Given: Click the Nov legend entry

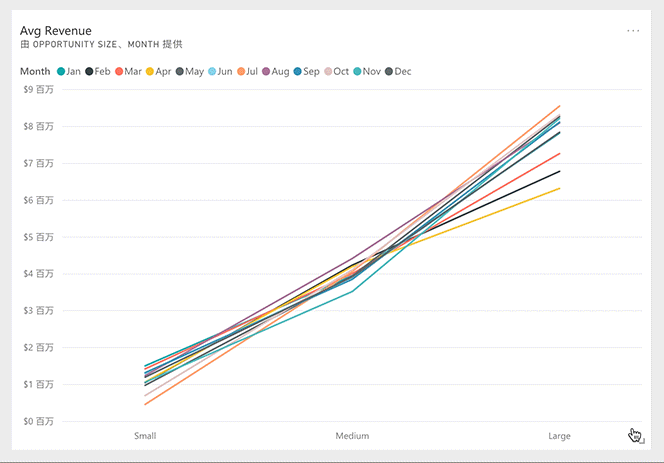Looking at the screenshot, I should coord(367,72).
